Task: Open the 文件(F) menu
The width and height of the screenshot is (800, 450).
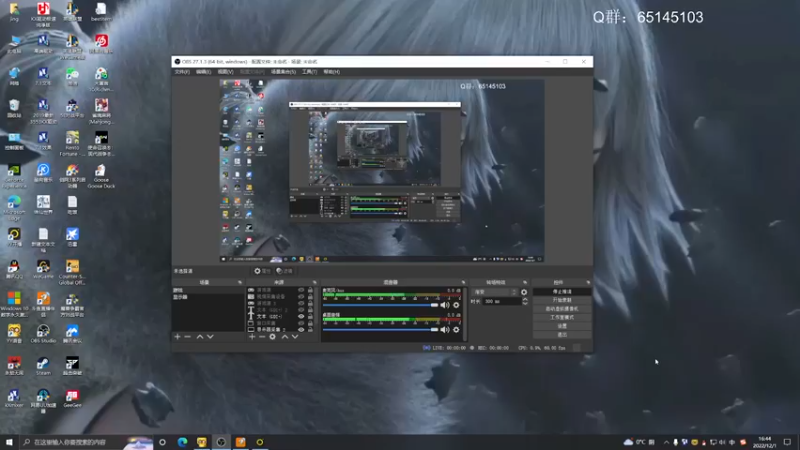Action: coord(182,72)
